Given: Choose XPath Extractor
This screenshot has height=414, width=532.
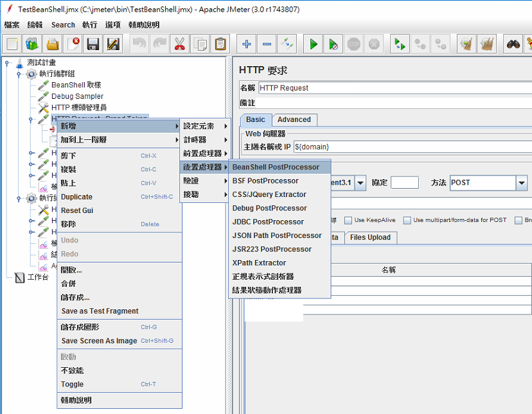Looking at the screenshot, I should click(280, 263).
